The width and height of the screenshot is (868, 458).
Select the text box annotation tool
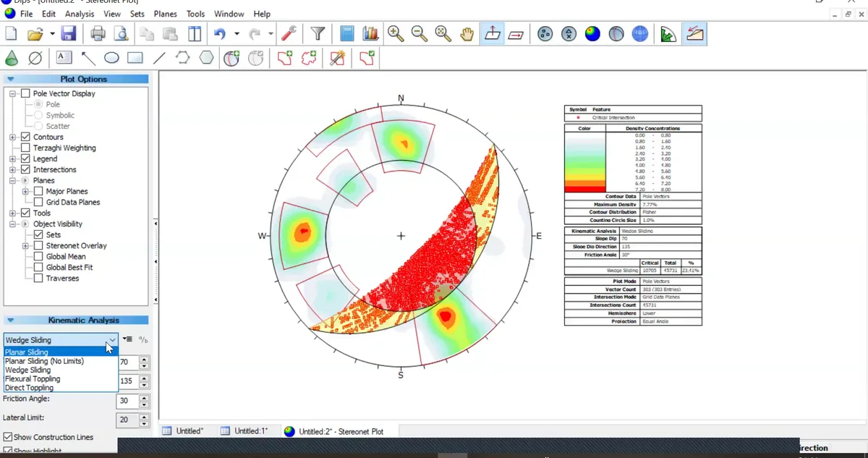point(64,58)
